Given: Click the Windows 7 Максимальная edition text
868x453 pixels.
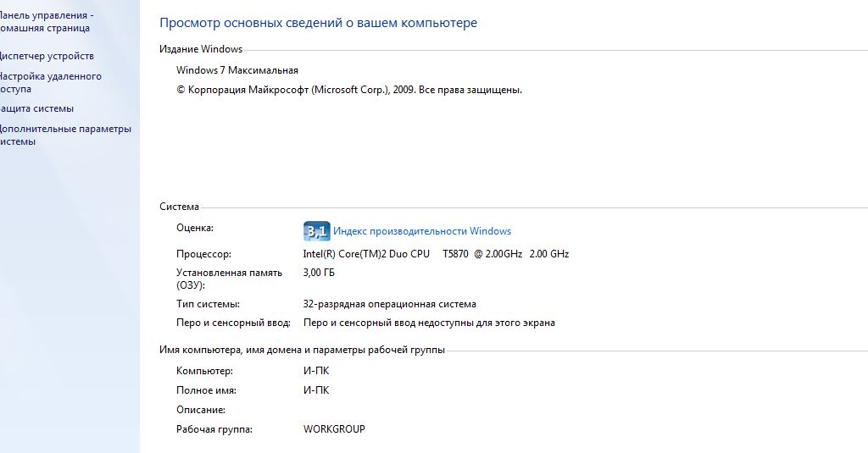Looking at the screenshot, I should click(x=237, y=70).
